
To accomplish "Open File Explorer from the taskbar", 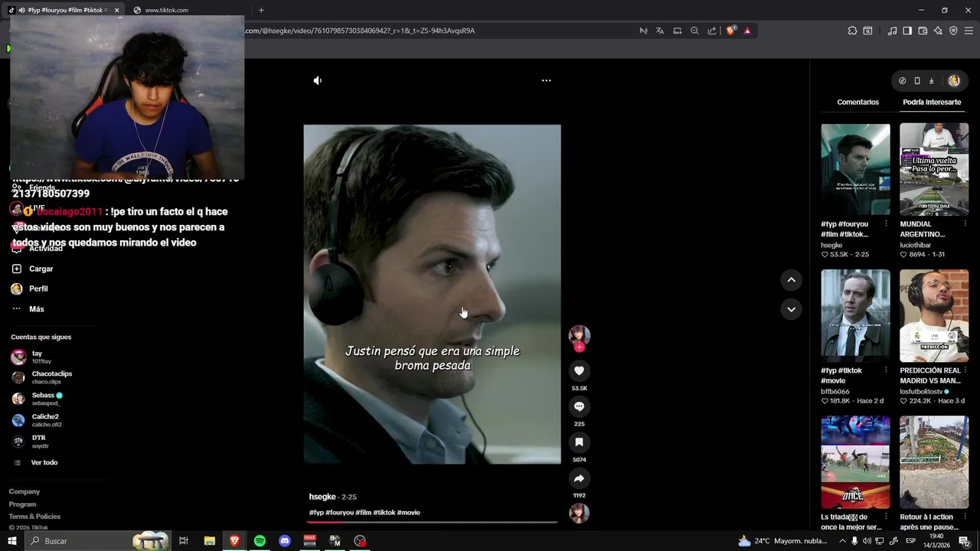I will [x=209, y=541].
